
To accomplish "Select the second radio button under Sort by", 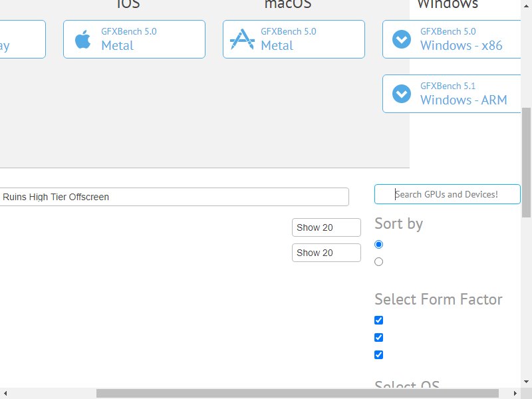I will [378, 261].
